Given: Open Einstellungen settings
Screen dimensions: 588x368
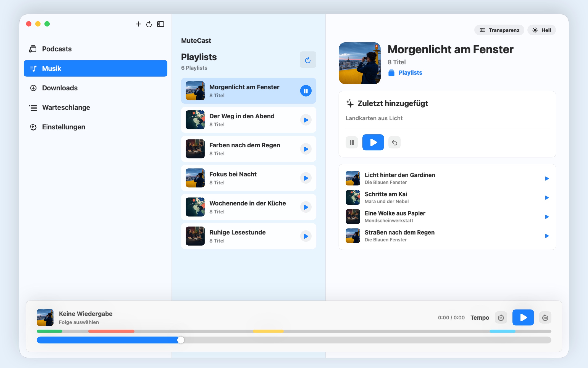Looking at the screenshot, I should tap(96, 127).
